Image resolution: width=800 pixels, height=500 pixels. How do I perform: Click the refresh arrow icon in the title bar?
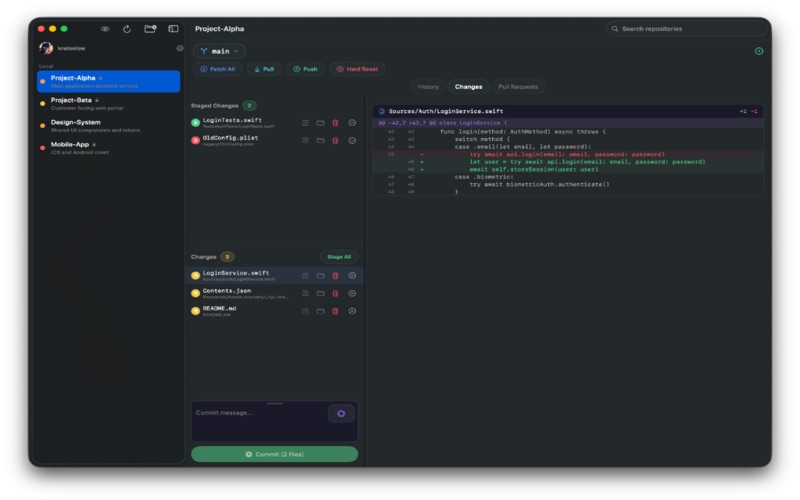click(x=127, y=29)
